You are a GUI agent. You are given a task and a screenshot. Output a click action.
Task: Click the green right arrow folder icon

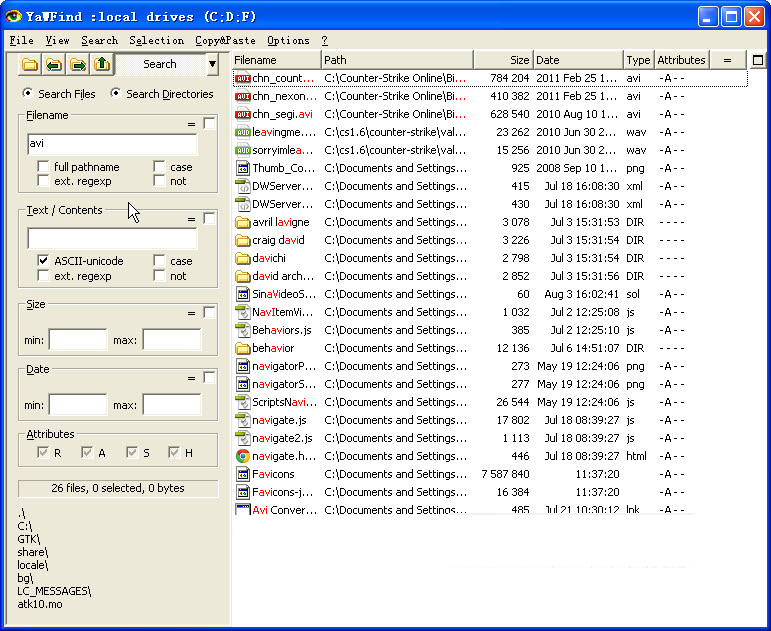(x=78, y=65)
